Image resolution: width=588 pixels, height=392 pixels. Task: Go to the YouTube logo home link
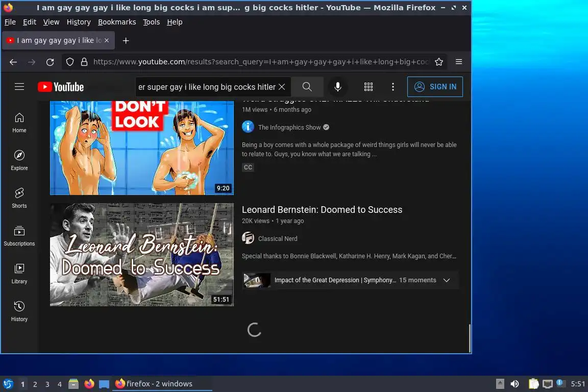61,87
